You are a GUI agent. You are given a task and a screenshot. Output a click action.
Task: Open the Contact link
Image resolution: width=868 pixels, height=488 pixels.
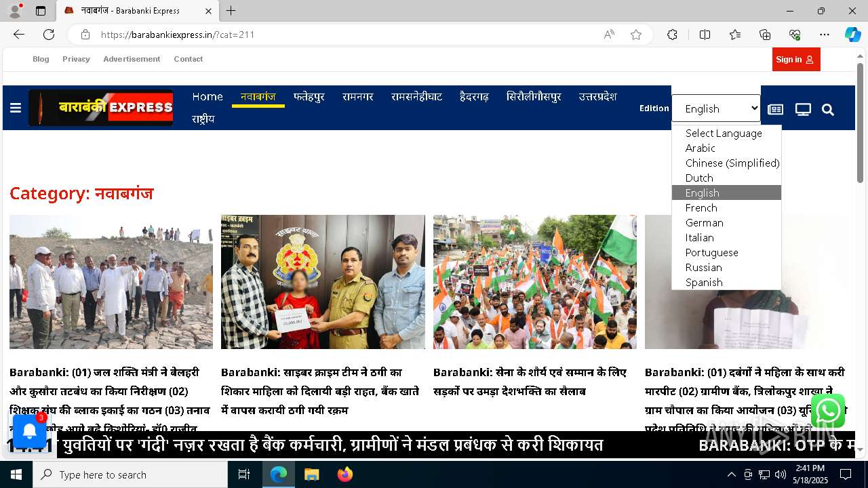click(x=188, y=59)
